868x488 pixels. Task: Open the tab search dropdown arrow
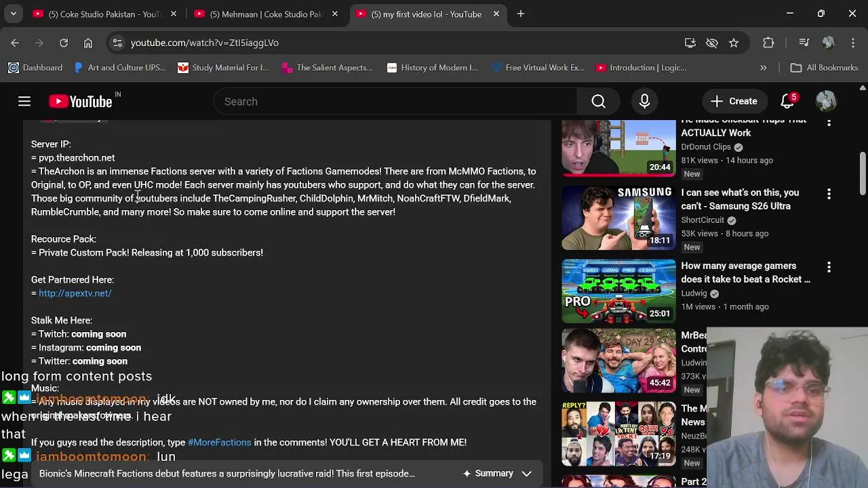click(13, 14)
